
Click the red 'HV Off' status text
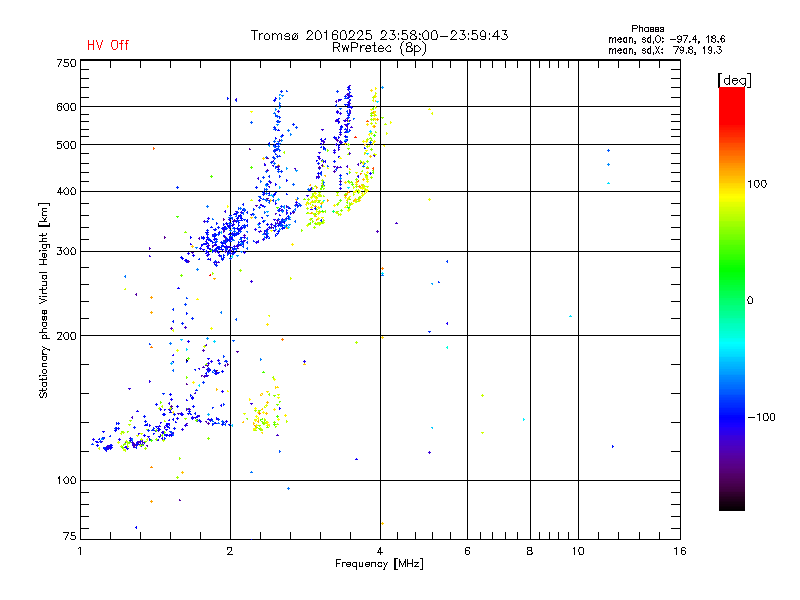(108, 45)
